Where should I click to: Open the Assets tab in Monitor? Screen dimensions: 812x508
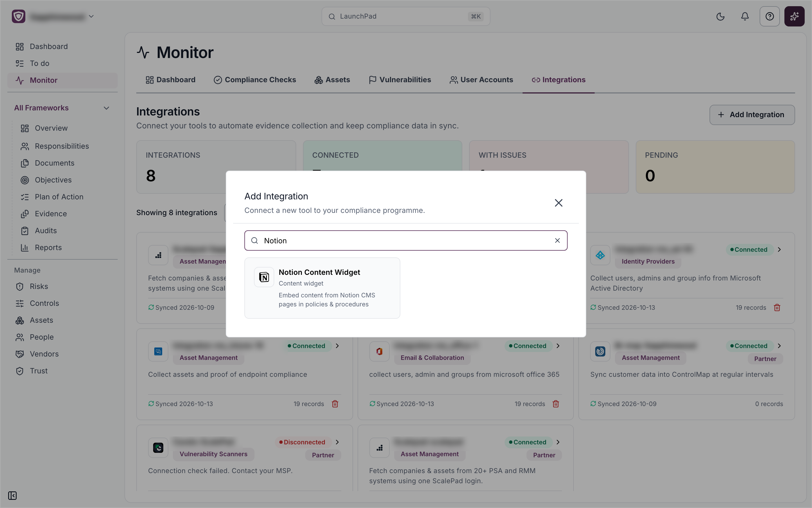point(332,80)
